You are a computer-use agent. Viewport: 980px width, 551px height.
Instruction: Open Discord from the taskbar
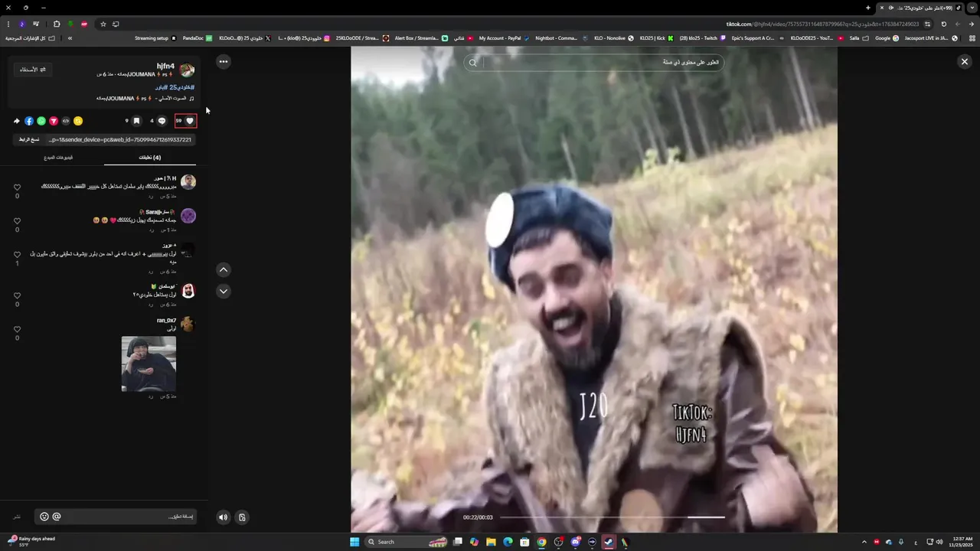tap(575, 542)
